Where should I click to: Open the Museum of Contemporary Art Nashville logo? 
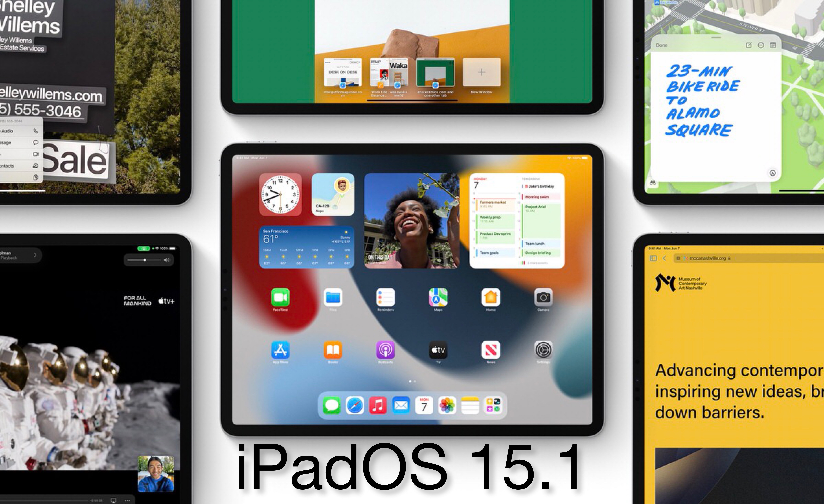pos(681,283)
